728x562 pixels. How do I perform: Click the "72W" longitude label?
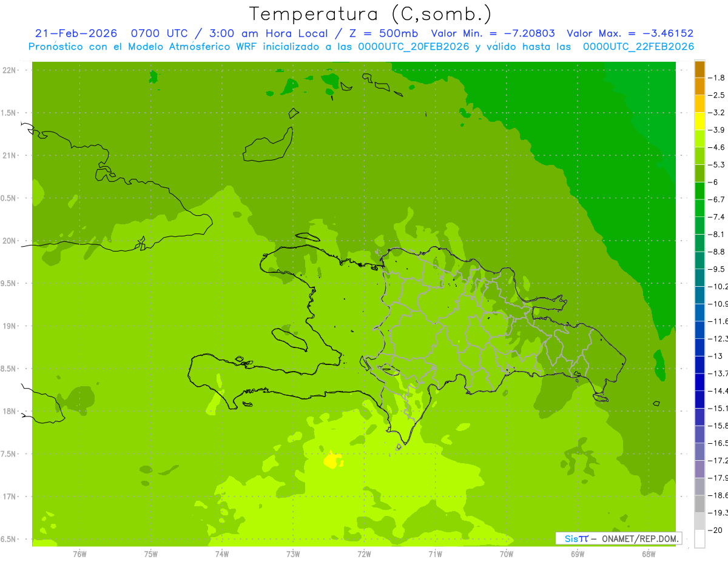[x=365, y=554]
